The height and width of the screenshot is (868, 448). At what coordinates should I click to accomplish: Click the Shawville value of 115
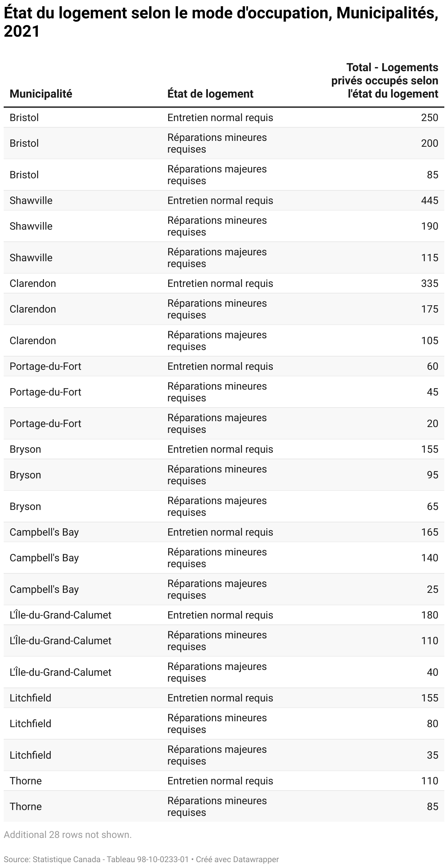pyautogui.click(x=430, y=258)
